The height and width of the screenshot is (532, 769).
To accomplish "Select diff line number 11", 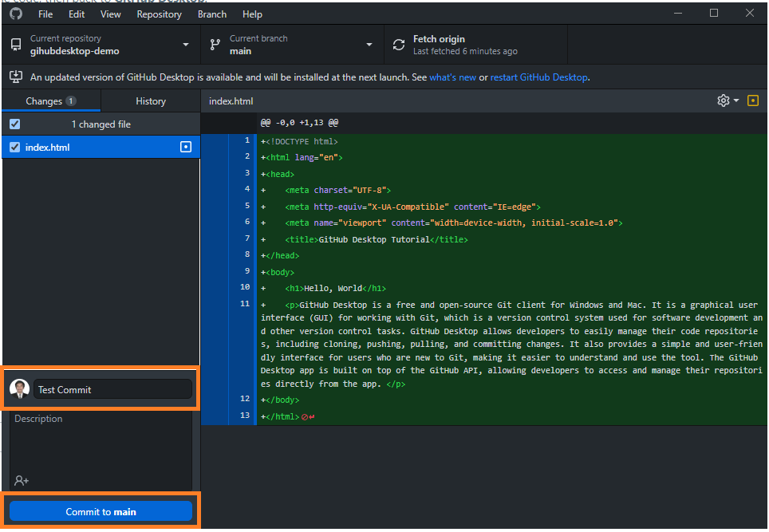I will pos(245,304).
